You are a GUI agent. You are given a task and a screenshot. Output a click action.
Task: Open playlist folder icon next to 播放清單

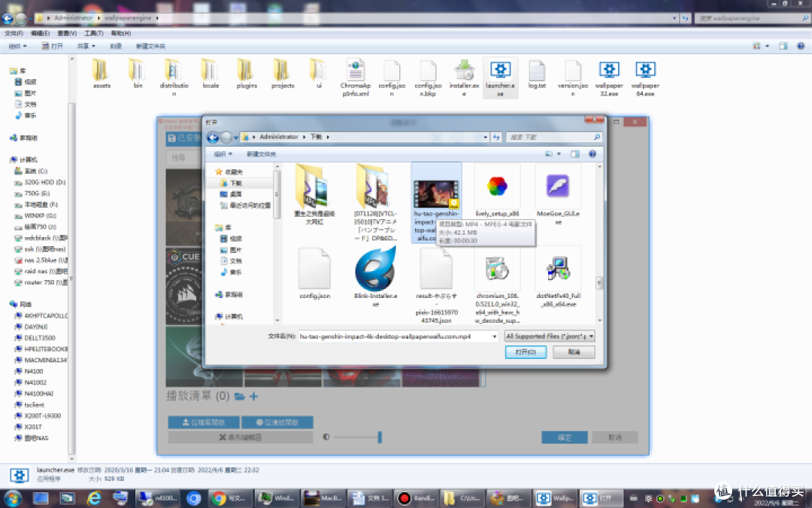(x=239, y=397)
